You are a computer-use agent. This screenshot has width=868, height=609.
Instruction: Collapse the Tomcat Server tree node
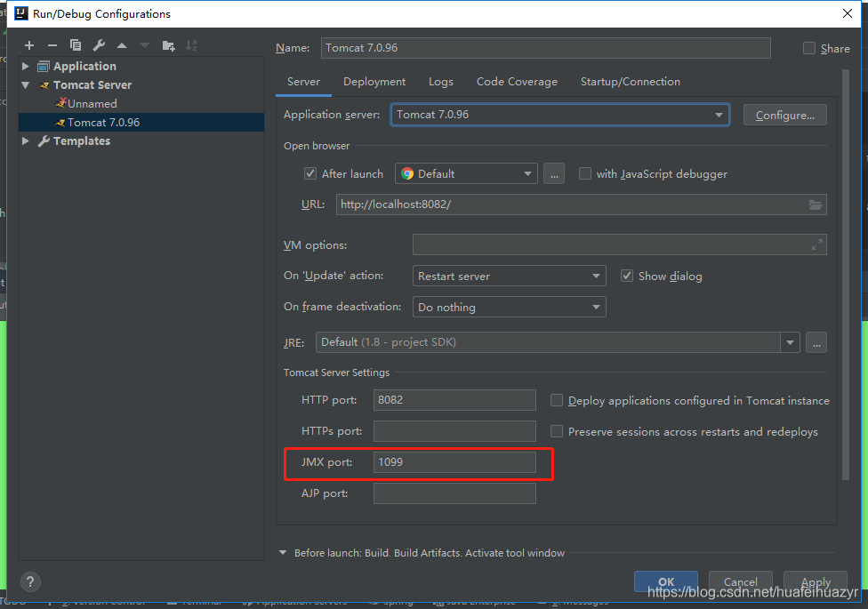click(26, 85)
